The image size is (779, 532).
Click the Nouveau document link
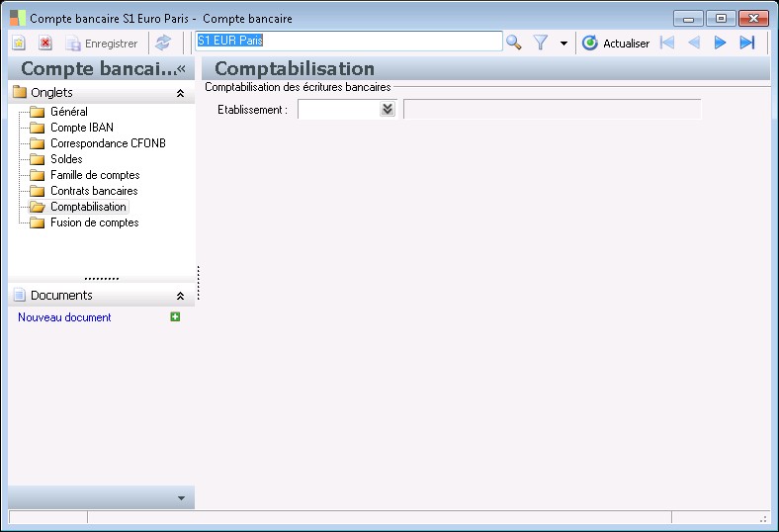pos(64,317)
